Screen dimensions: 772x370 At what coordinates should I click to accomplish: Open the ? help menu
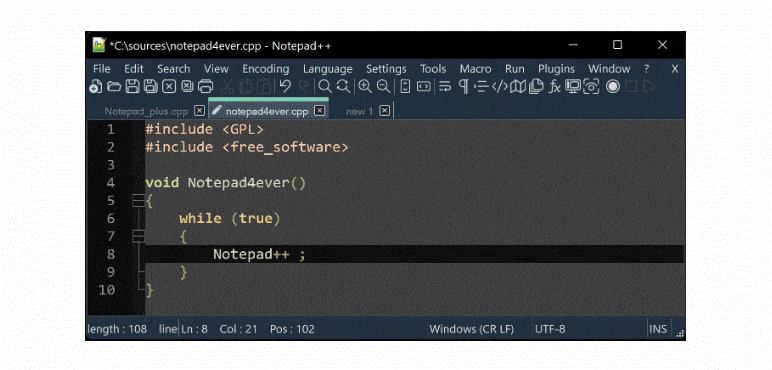click(646, 69)
